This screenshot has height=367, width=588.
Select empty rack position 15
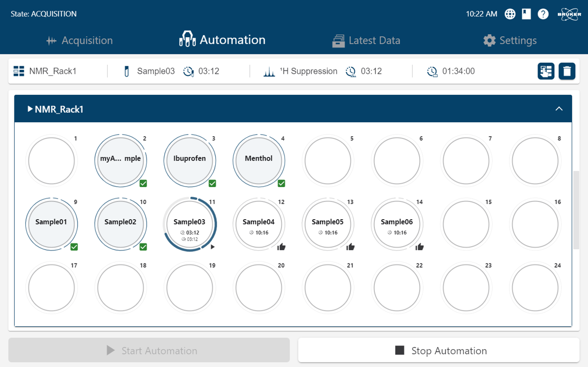[x=466, y=224]
